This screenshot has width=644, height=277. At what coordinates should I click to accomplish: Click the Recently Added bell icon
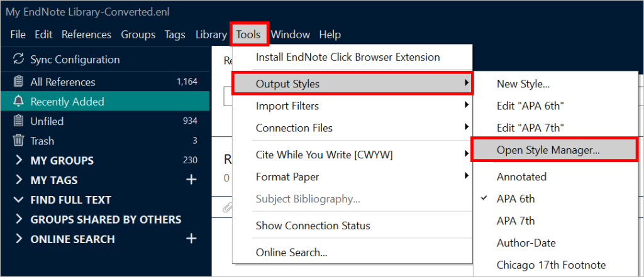18,101
